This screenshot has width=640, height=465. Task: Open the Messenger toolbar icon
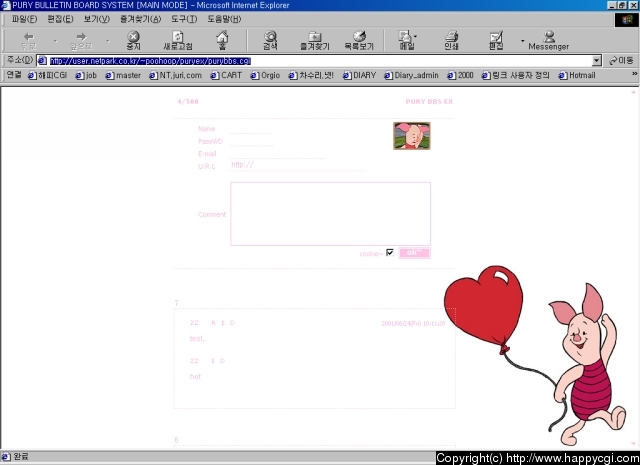(x=549, y=40)
